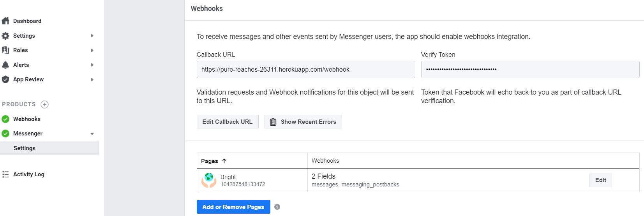Click the Roles badge icon
Viewport: 644px width, 216px height.
pos(5,50)
